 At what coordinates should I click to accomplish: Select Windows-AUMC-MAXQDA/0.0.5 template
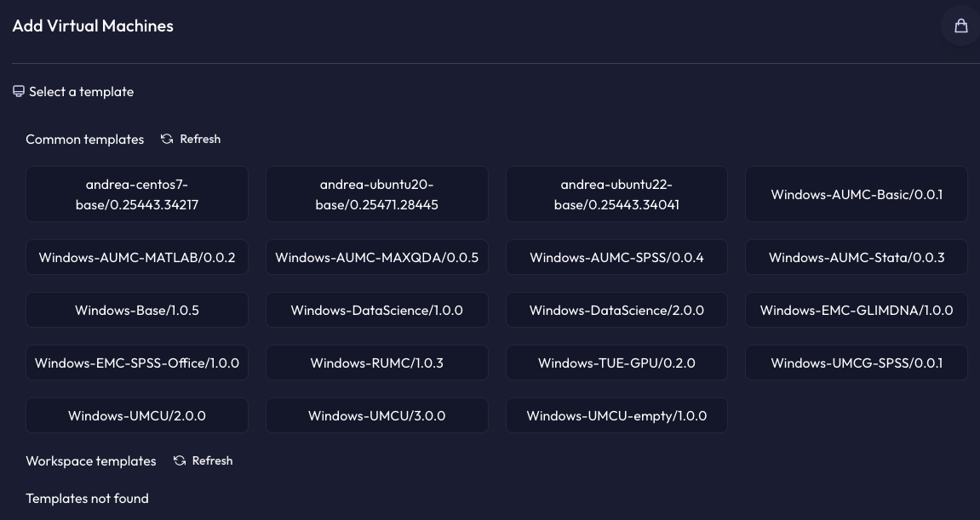click(x=377, y=257)
